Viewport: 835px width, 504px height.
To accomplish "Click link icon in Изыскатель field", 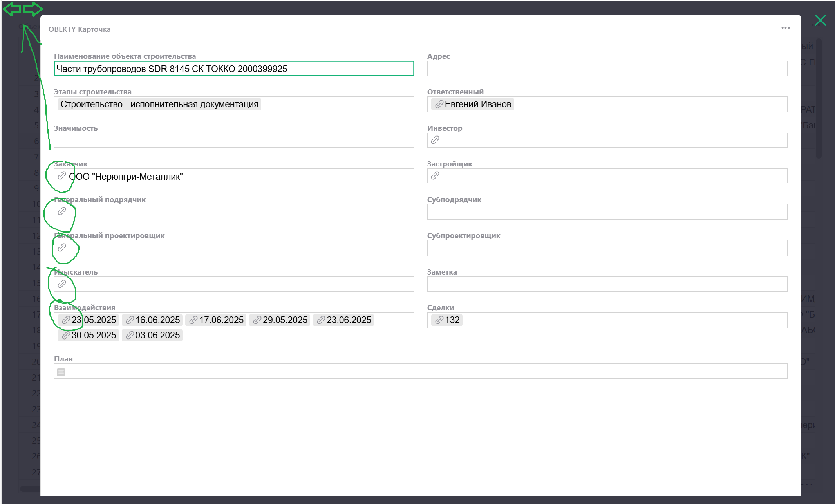I will 62,284.
